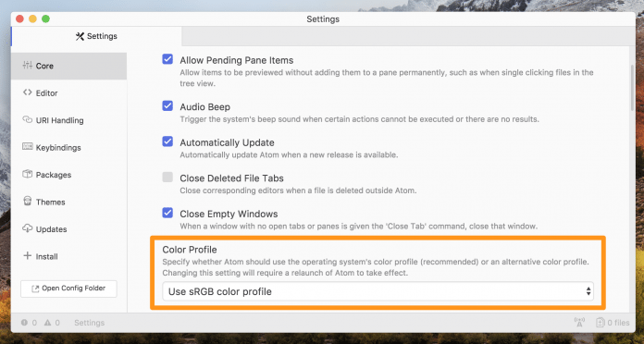
Task: Open the Packages box icon
Action: point(28,174)
